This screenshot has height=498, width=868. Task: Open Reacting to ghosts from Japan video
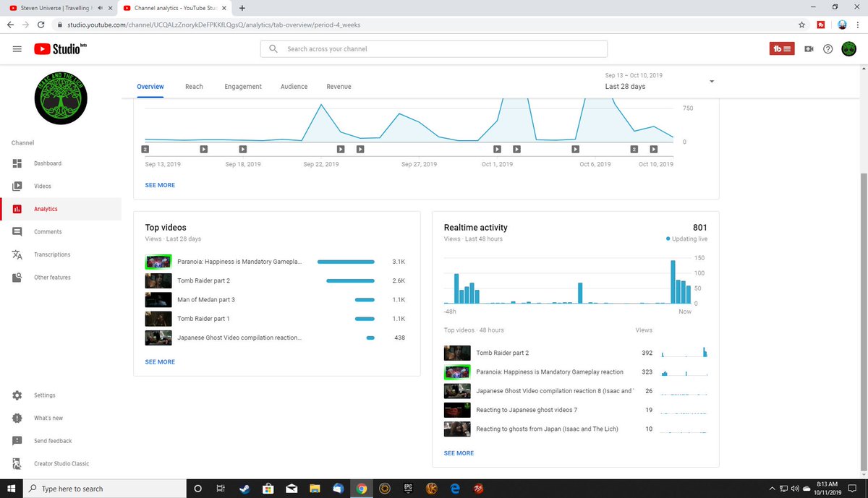(x=547, y=429)
